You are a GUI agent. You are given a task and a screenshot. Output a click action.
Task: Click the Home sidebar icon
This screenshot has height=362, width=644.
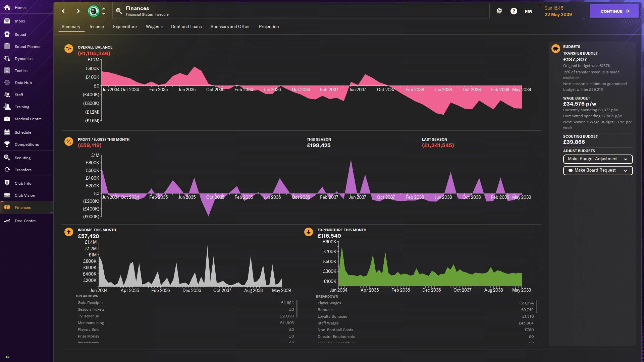click(7, 7)
